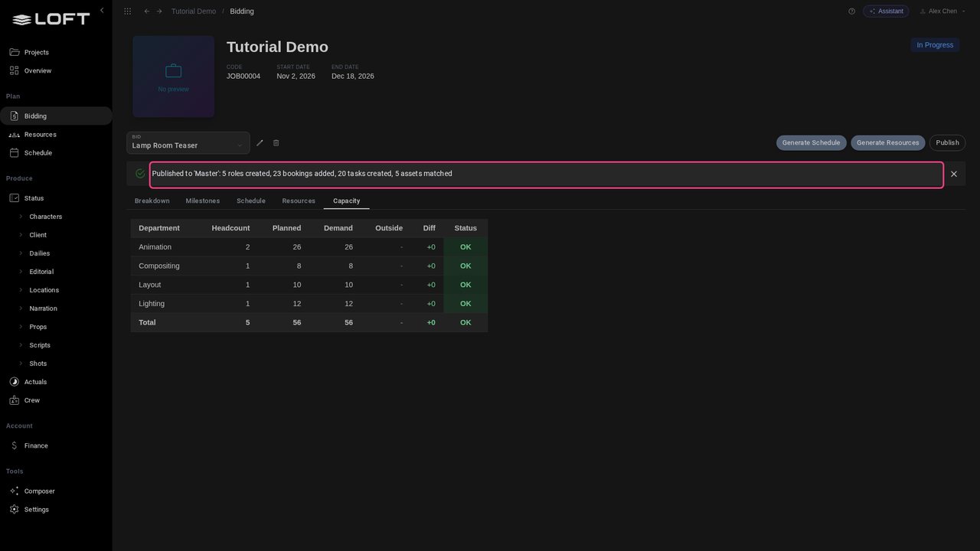The image size is (980, 551).
Task: Open Schedule in the sidebar
Action: (56, 153)
